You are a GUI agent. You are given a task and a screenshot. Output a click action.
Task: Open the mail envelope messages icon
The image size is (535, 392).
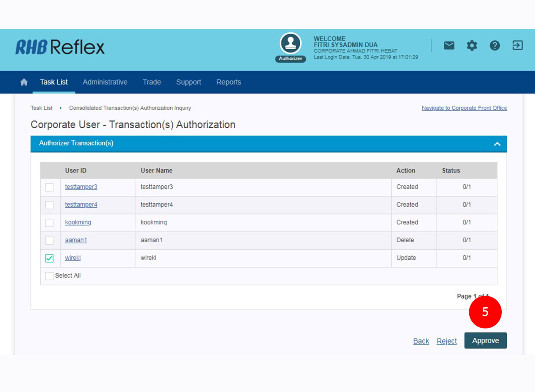[x=449, y=45]
